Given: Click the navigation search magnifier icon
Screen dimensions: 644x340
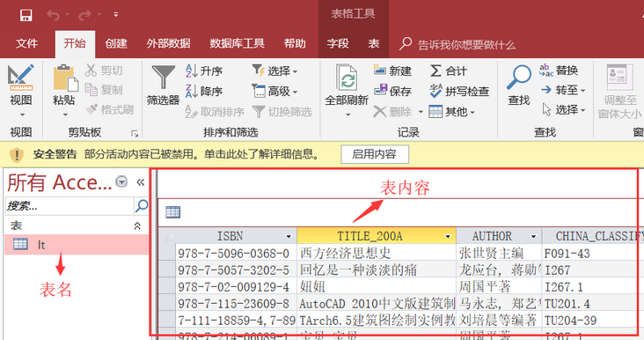Looking at the screenshot, I should [x=142, y=205].
